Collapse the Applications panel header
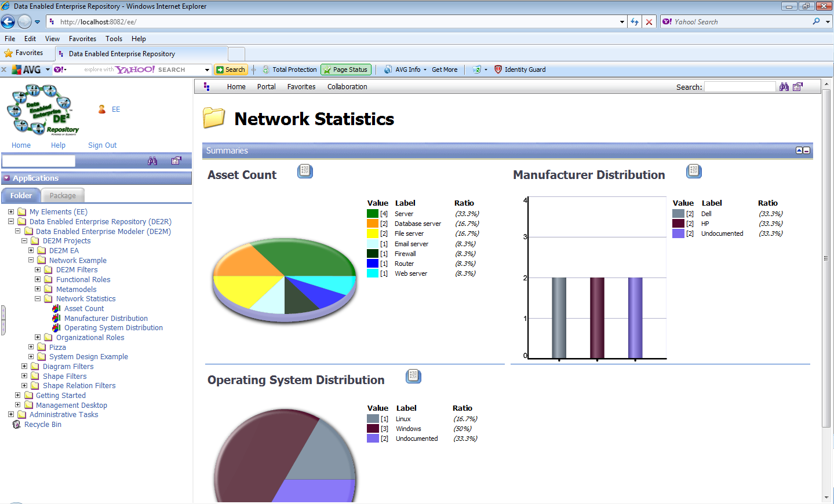This screenshot has height=504, width=834. pos(7,178)
